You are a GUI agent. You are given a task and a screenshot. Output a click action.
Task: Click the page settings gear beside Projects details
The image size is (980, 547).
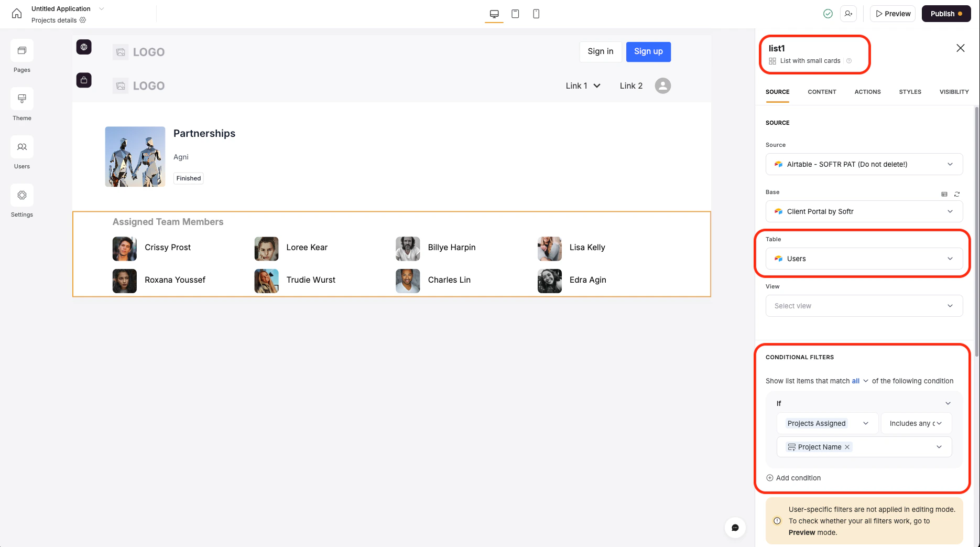click(x=83, y=20)
